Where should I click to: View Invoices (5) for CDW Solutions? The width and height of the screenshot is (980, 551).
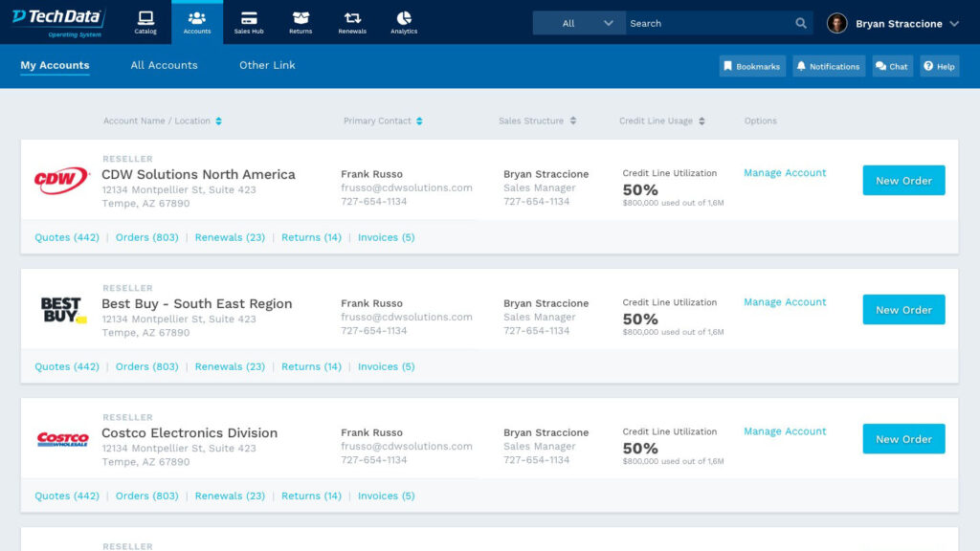click(x=387, y=237)
